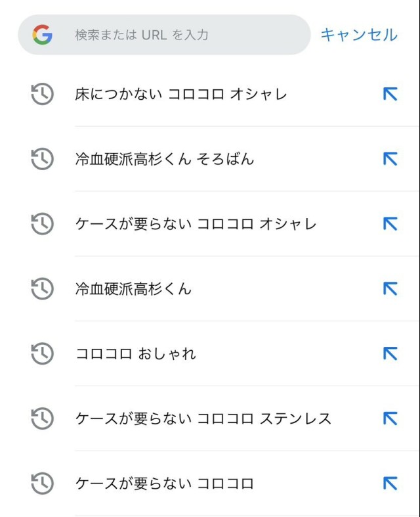
Task: Click history icon beside 床につかない コロコロ オシャレ
Action: click(42, 95)
